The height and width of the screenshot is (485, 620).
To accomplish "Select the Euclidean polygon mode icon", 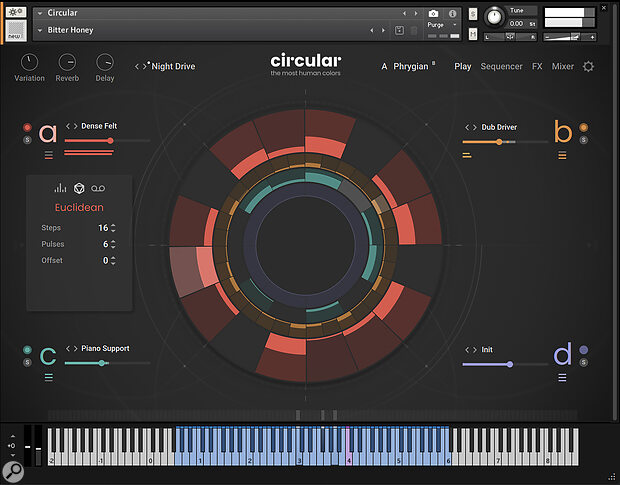I will [x=79, y=188].
